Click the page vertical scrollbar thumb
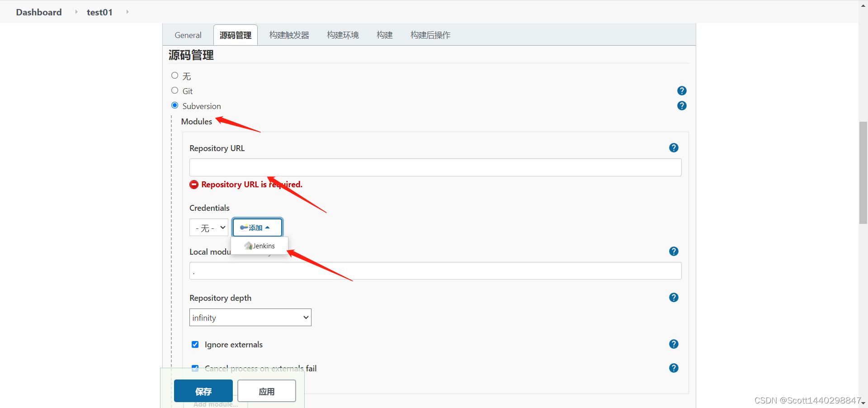 (863, 172)
